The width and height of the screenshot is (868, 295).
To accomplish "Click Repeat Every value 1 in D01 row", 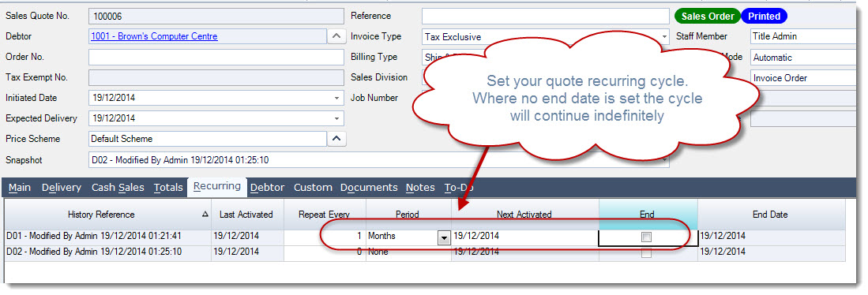I will coord(325,237).
